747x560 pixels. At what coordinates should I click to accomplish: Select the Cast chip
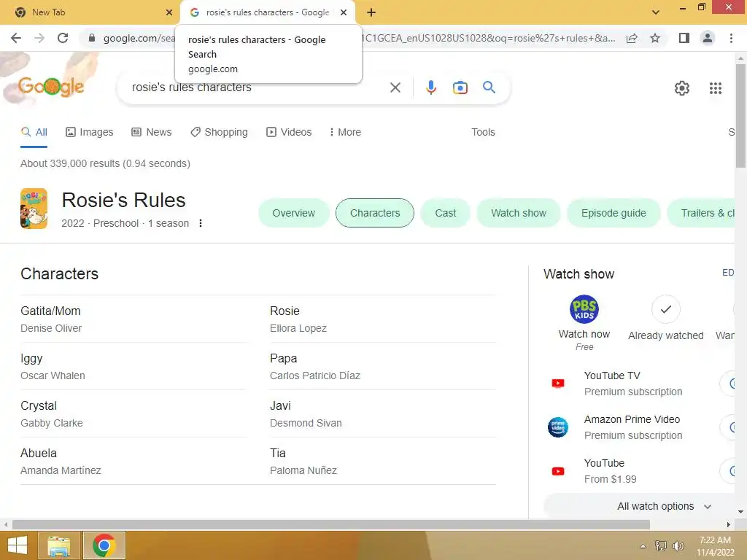[446, 213]
